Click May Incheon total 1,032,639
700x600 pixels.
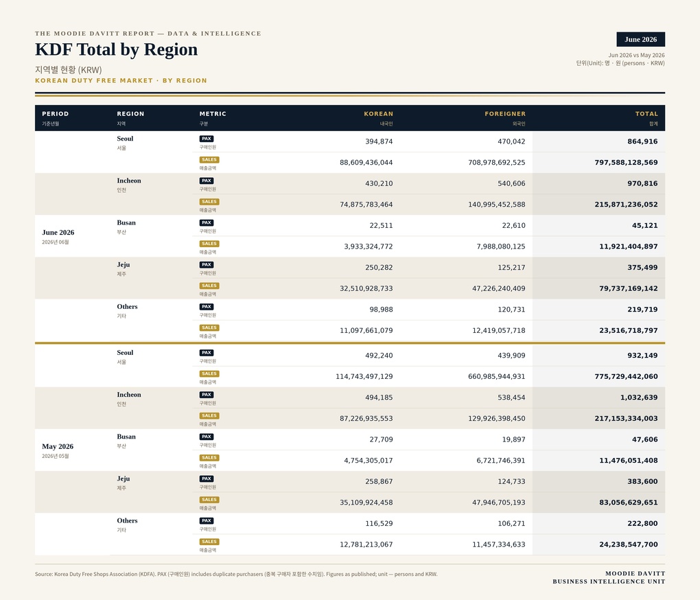[x=639, y=397]
